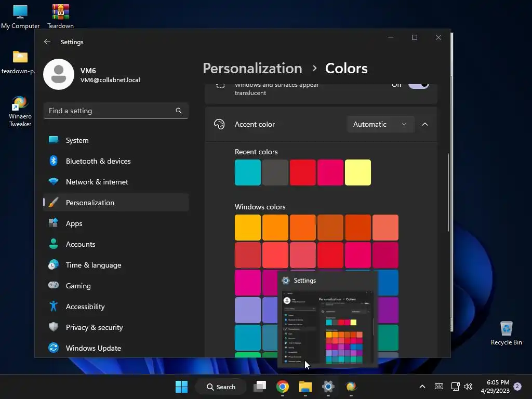Select the Recycle Bin desktop icon
532x399 pixels.
(x=506, y=333)
